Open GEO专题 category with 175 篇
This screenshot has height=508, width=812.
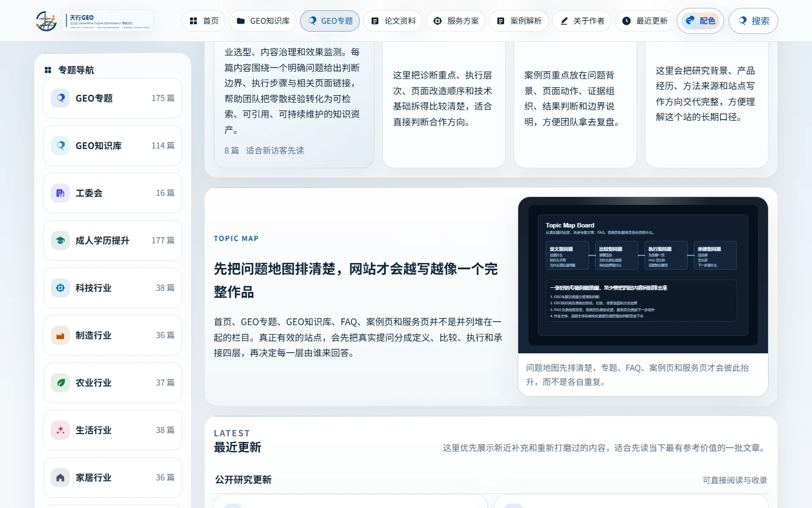click(x=113, y=98)
